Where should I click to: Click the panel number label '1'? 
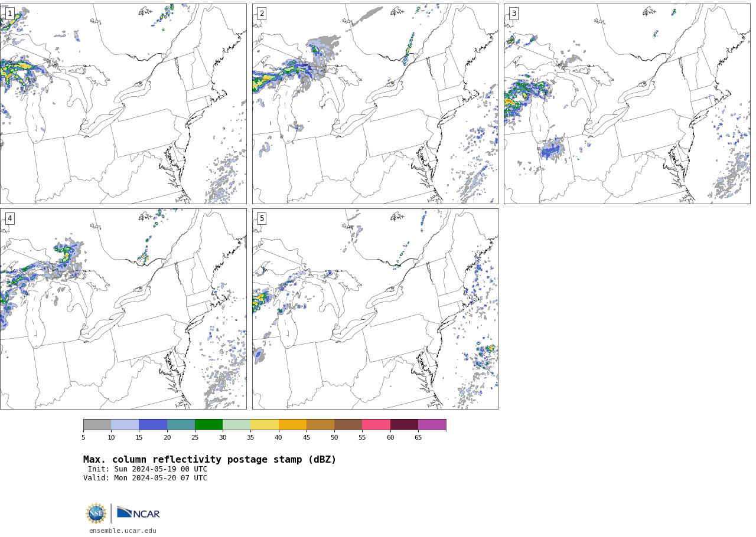pos(9,14)
